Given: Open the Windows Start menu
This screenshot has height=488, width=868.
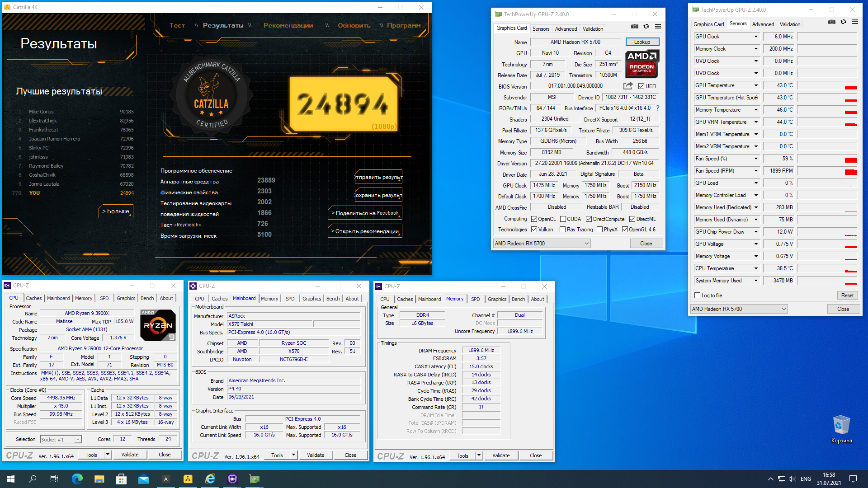Looking at the screenshot, I should pyautogui.click(x=11, y=479).
